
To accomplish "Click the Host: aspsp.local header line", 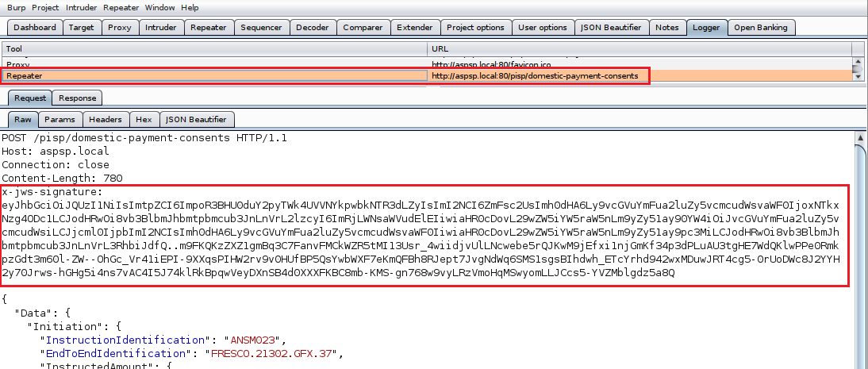I will [56, 151].
